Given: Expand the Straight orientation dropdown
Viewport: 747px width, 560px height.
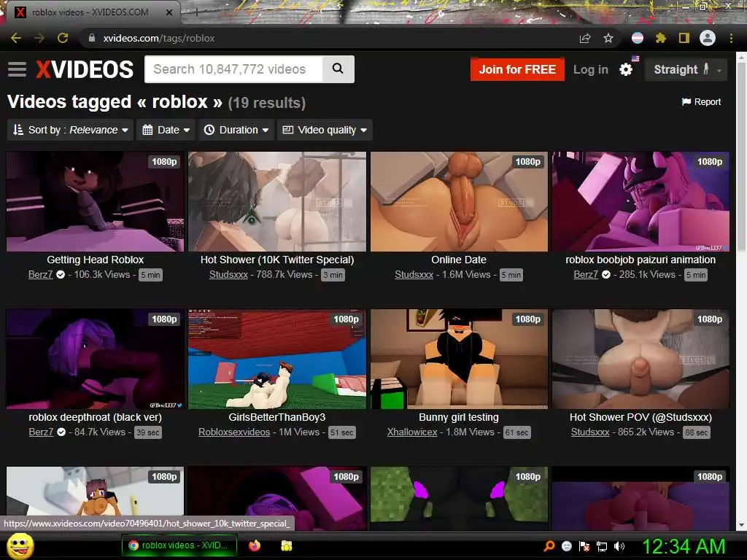Looking at the screenshot, I should tap(686, 69).
